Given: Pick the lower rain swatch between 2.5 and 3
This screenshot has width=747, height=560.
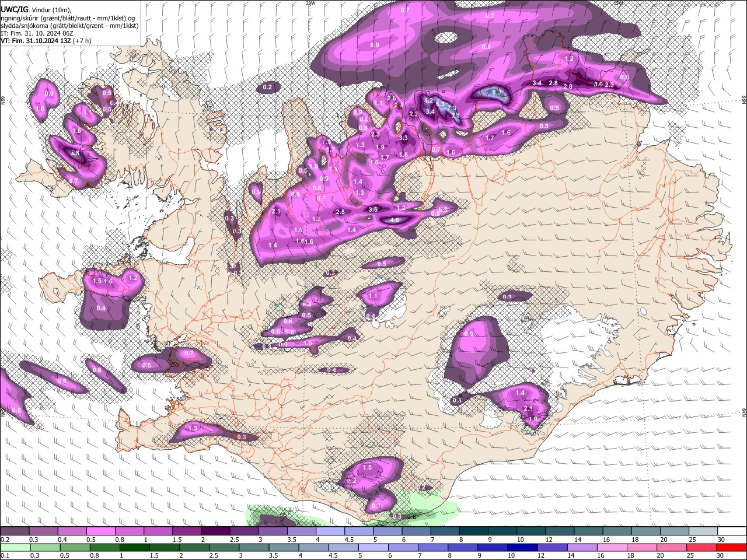Looking at the screenshot, I should click(x=224, y=547).
